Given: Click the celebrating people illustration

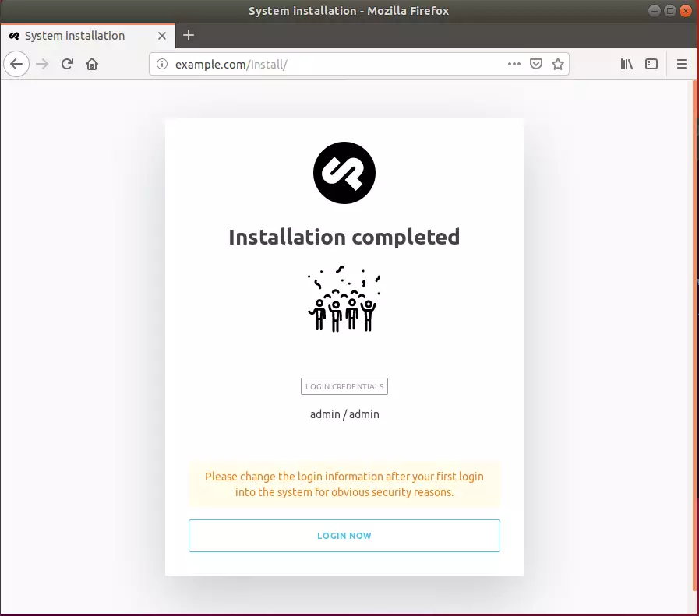Looking at the screenshot, I should 344,298.
